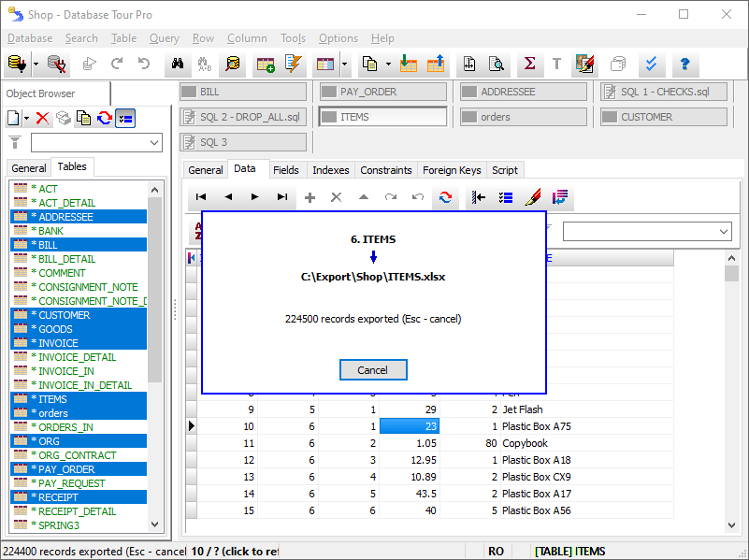The height and width of the screenshot is (560, 749).
Task: Click the red Sigma totals icon
Action: (x=529, y=65)
